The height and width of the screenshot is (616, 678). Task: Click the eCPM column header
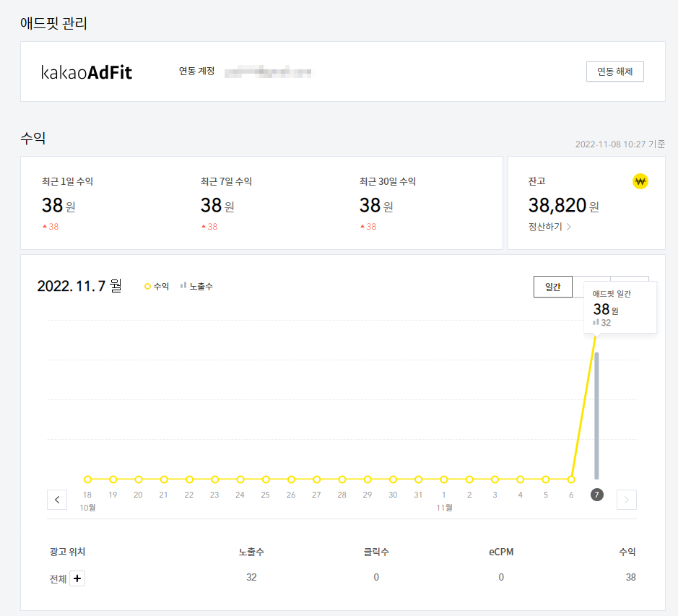(501, 552)
